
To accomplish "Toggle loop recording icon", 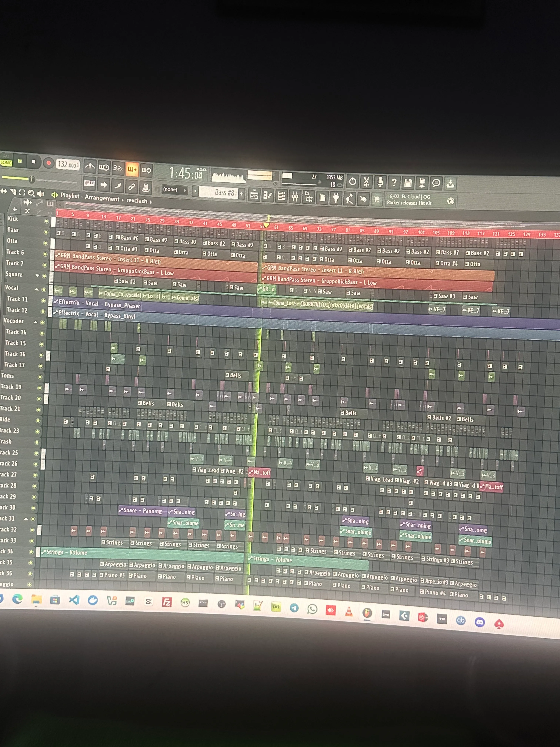I will click(146, 170).
